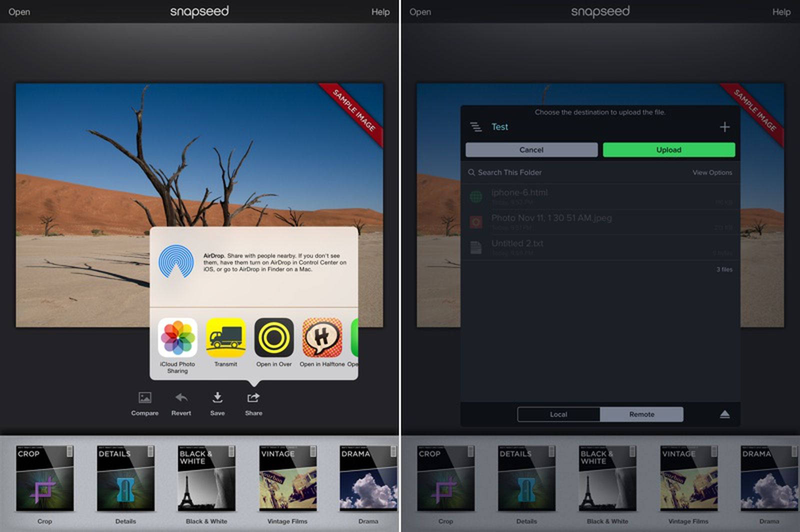
Task: Open a new image via the Open menu
Action: pos(19,11)
